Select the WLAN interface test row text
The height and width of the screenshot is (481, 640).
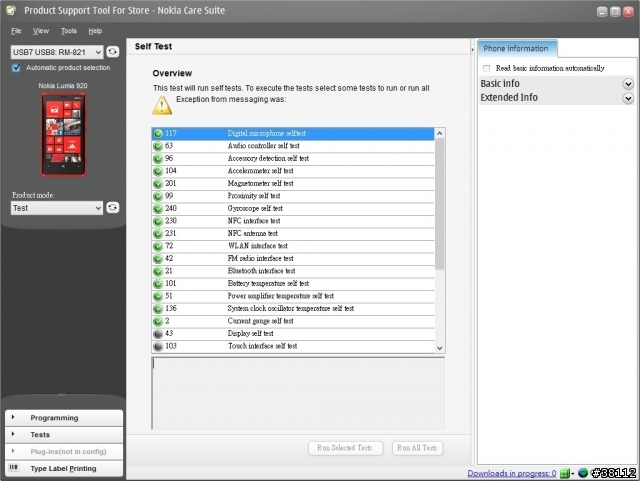(x=258, y=246)
